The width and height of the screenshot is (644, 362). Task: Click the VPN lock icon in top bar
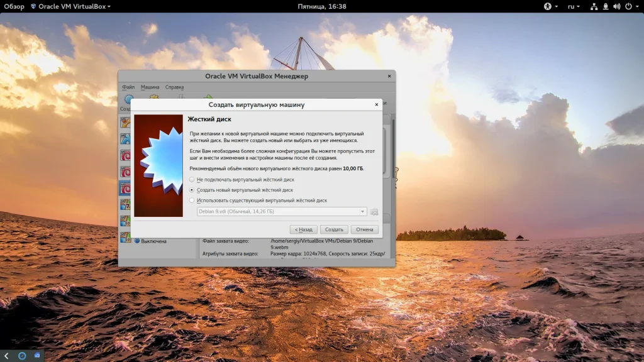(606, 6)
